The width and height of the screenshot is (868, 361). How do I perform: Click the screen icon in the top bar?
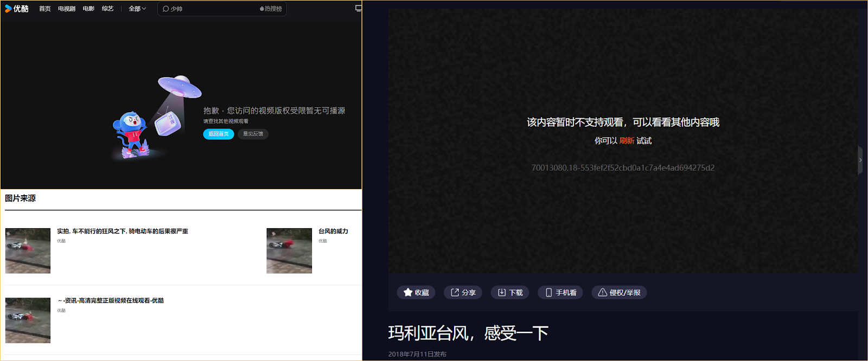click(358, 8)
